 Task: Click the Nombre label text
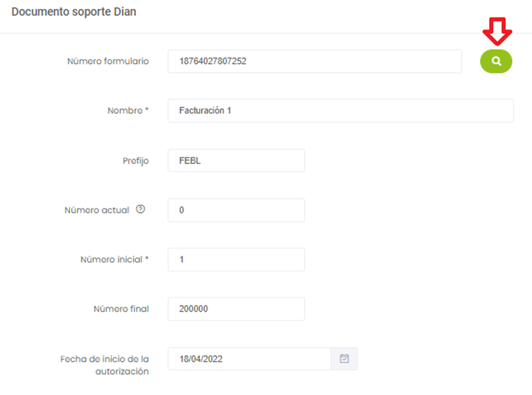click(128, 111)
